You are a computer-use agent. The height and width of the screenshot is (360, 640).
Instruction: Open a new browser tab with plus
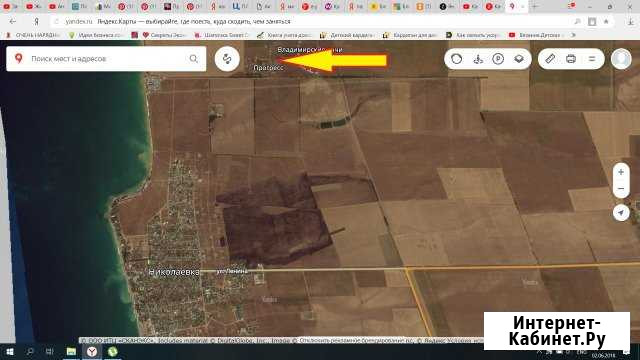pyautogui.click(x=535, y=7)
